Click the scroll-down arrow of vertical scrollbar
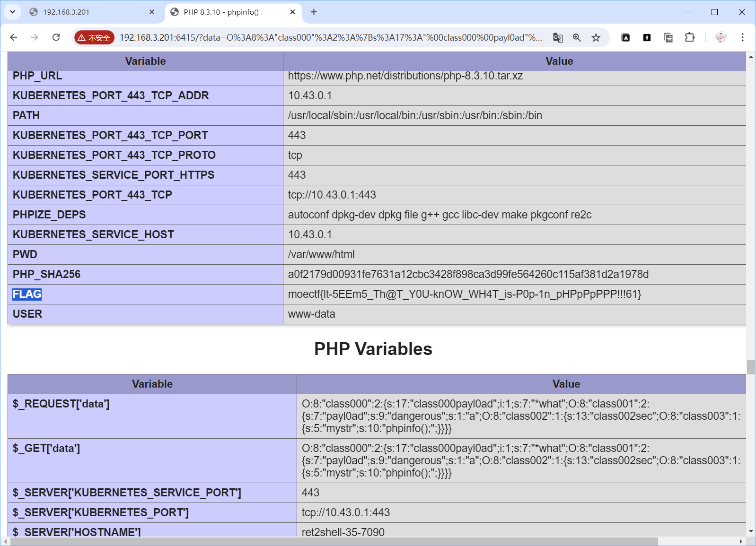756x546 pixels. point(751,531)
